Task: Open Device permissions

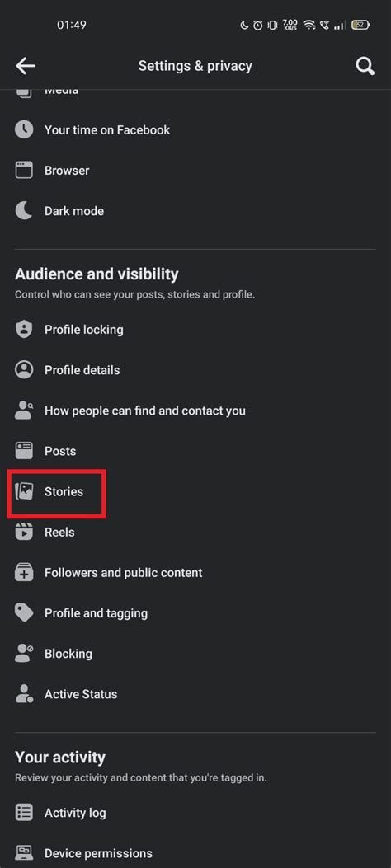Action: click(x=195, y=853)
